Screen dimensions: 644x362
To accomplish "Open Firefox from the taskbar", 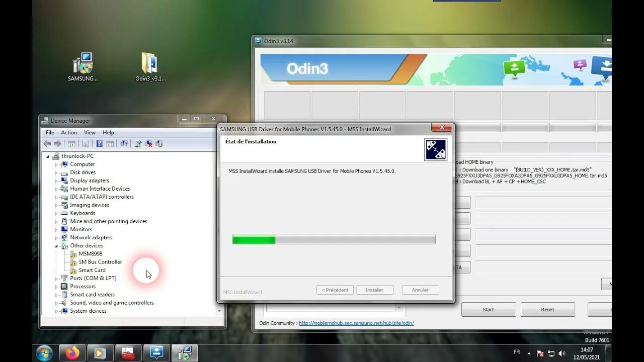I will (x=72, y=353).
